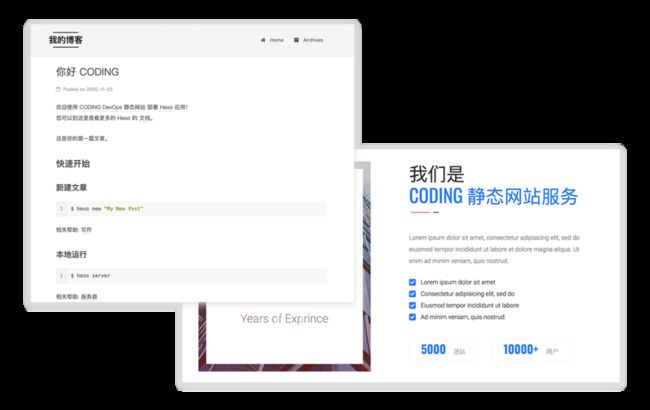The width and height of the screenshot is (650, 410).
Task: Open the 写作 help link
Action: tap(86, 230)
